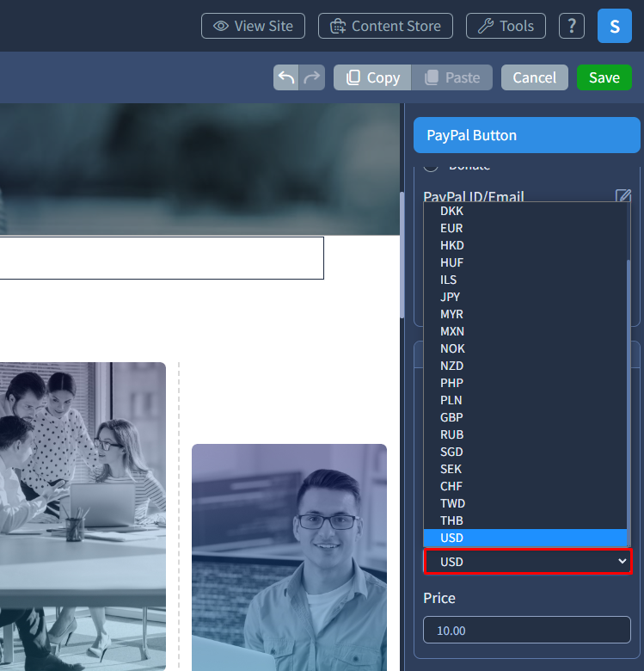Image resolution: width=644 pixels, height=671 pixels.
Task: Click the empty white text box
Action: tap(162, 258)
